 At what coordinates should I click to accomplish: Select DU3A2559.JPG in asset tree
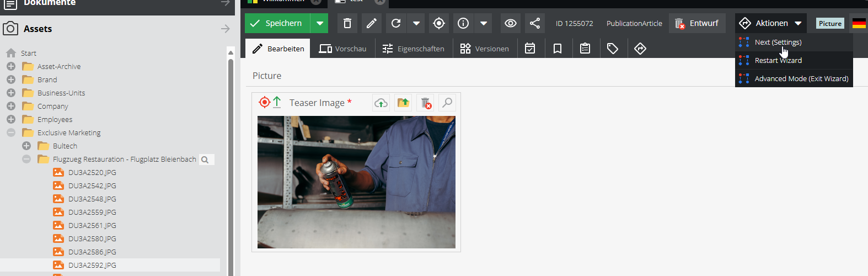[x=92, y=212]
